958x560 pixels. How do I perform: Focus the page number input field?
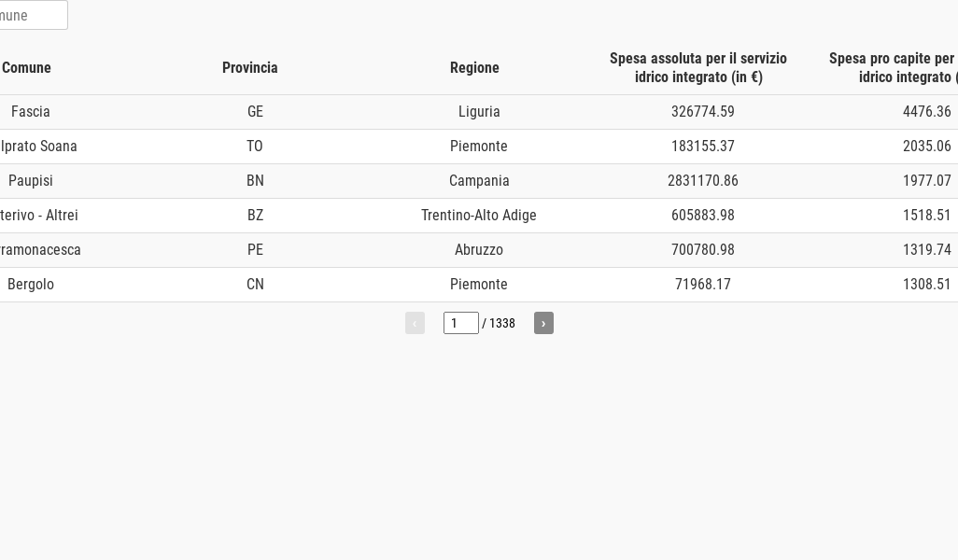(x=460, y=323)
